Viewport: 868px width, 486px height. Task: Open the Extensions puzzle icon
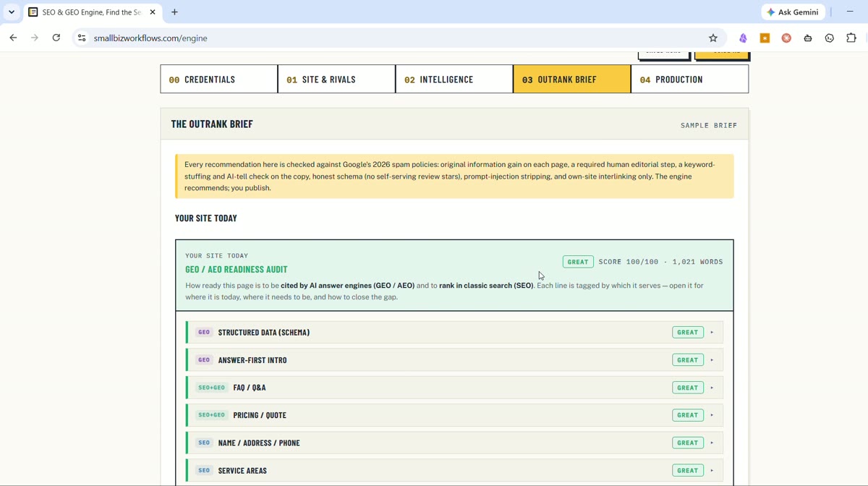coord(851,38)
